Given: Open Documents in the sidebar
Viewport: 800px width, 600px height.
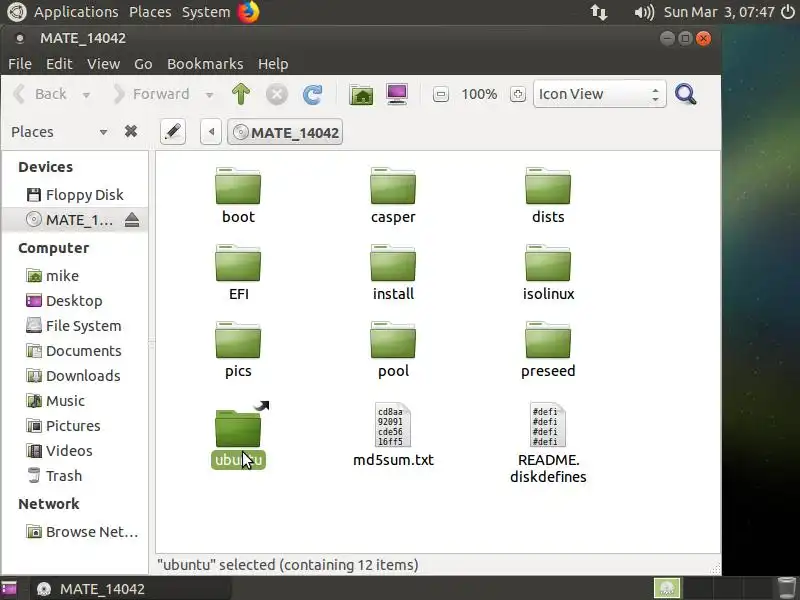Looking at the screenshot, I should [74, 351].
